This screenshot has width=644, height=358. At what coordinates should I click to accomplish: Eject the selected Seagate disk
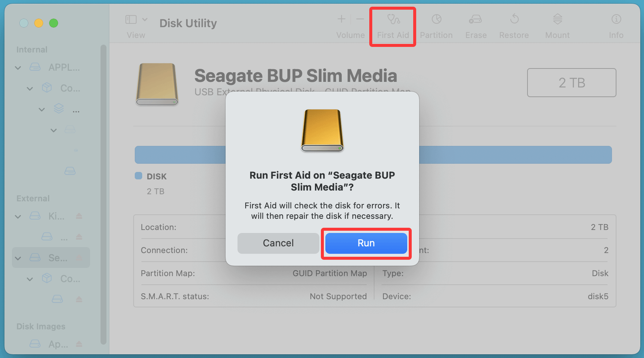click(79, 257)
